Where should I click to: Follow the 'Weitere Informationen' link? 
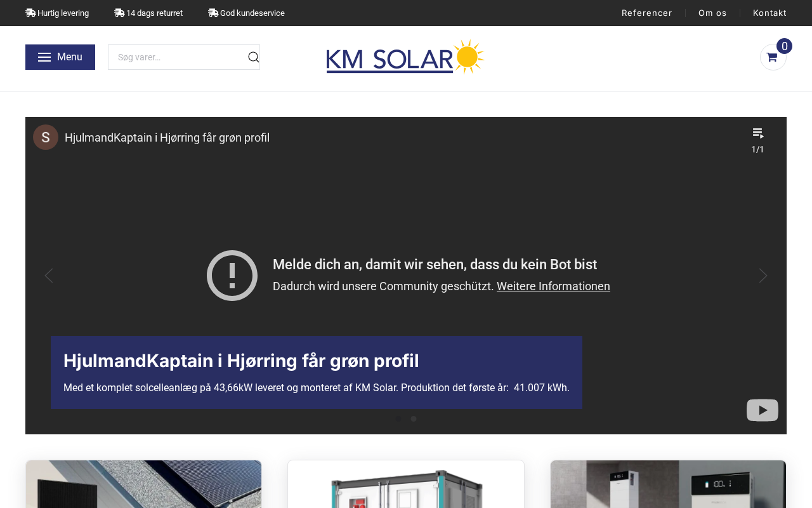(x=553, y=286)
